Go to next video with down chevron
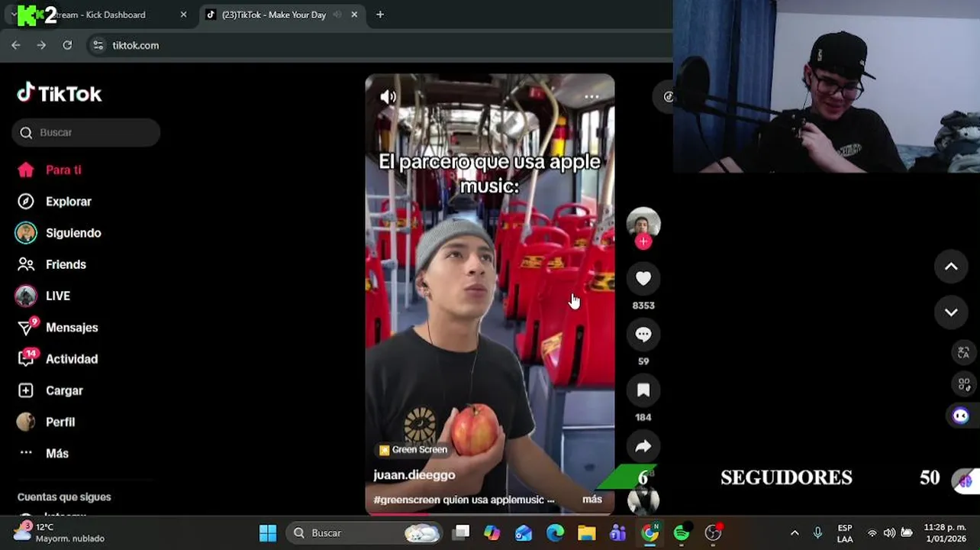 (951, 312)
